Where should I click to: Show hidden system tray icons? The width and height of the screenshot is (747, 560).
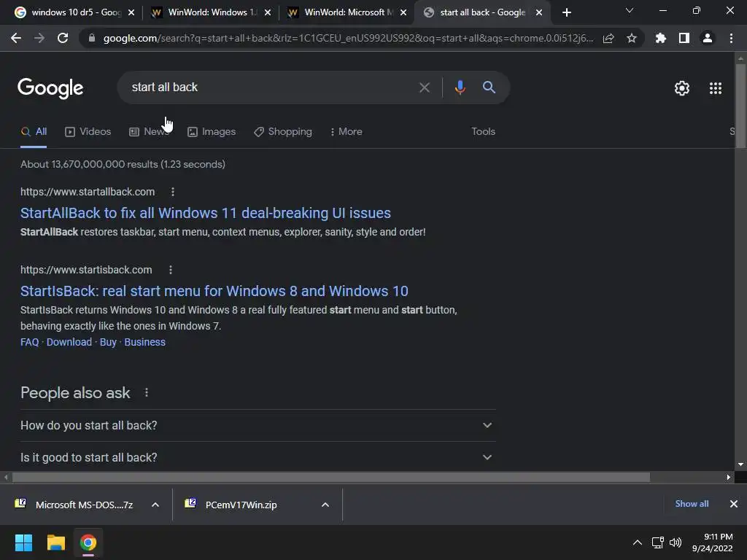click(637, 542)
